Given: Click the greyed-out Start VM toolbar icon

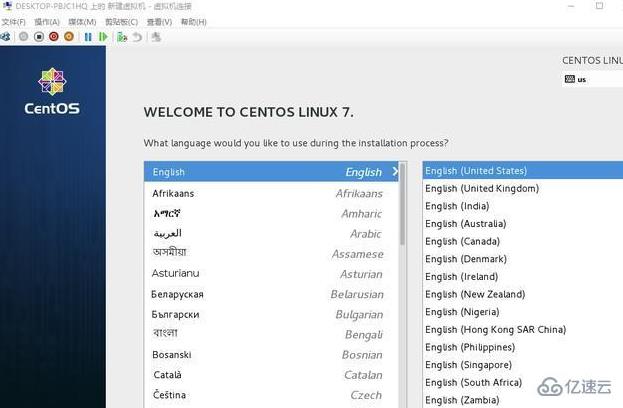Looking at the screenshot, I should (24, 37).
